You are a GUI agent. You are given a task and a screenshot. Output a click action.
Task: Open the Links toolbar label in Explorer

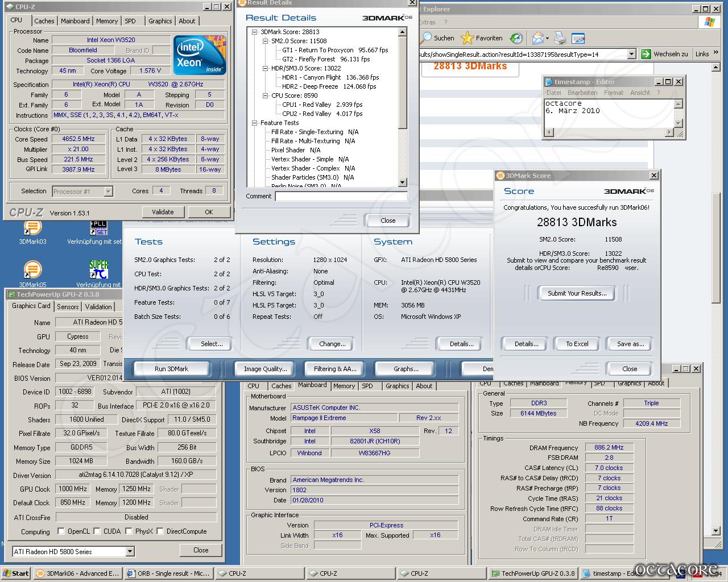702,54
